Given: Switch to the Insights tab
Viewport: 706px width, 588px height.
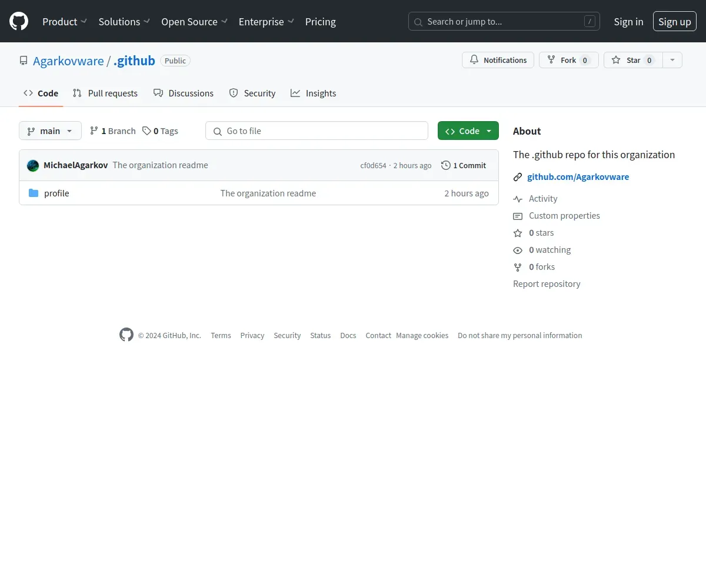Looking at the screenshot, I should coord(314,93).
